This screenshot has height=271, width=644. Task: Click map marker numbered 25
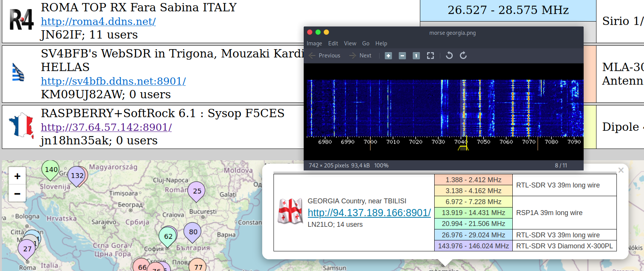[x=197, y=191]
